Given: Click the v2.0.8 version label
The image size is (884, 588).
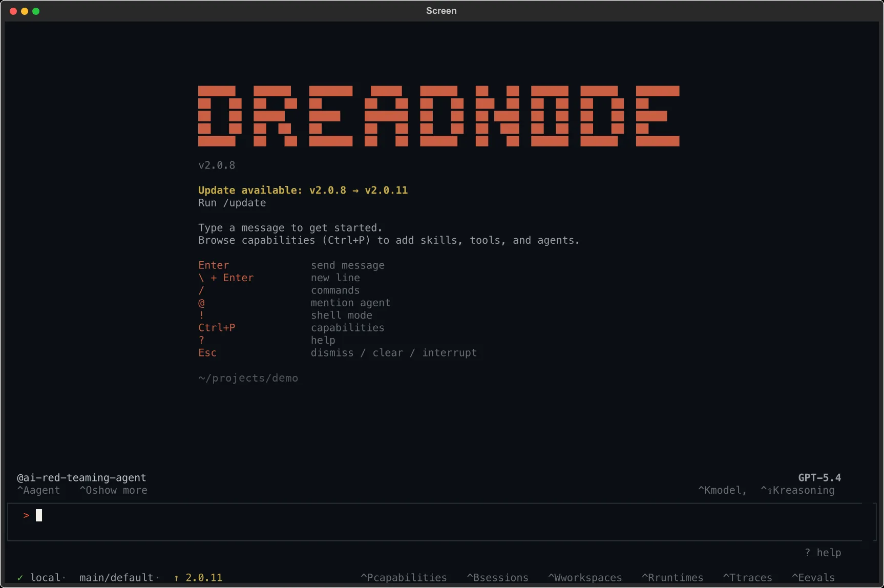Looking at the screenshot, I should coord(217,165).
